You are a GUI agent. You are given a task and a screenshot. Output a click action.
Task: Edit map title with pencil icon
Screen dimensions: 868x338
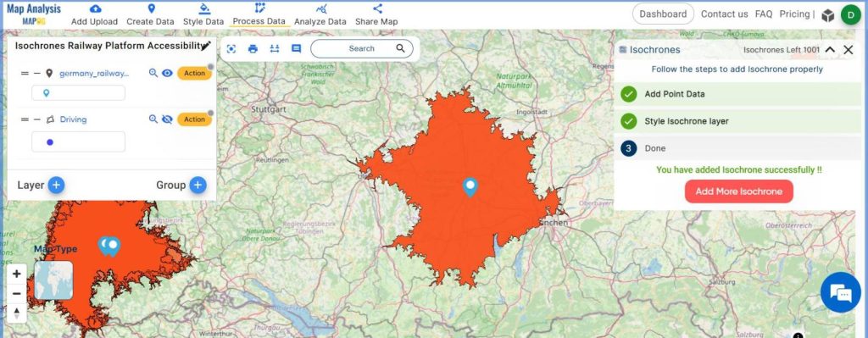[207, 46]
